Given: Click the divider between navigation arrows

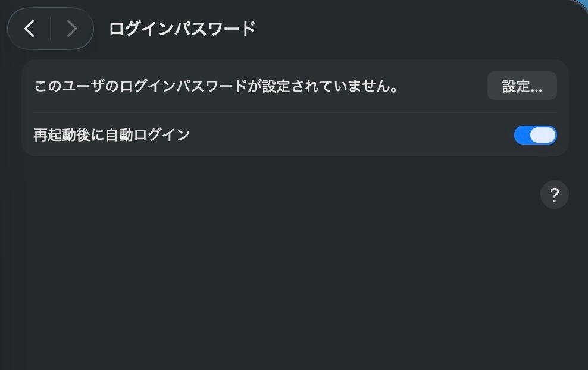Looking at the screenshot, I should [51, 29].
